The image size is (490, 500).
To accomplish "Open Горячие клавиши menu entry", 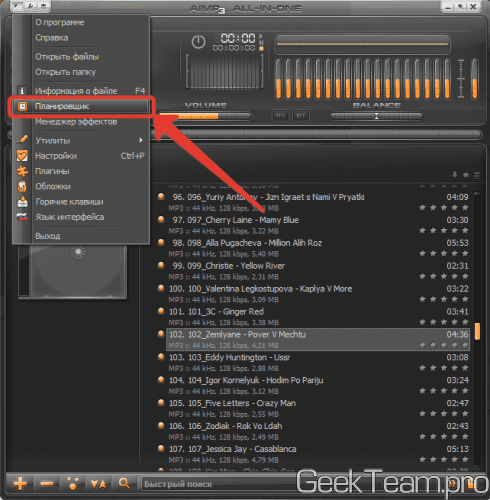I will click(x=69, y=202).
